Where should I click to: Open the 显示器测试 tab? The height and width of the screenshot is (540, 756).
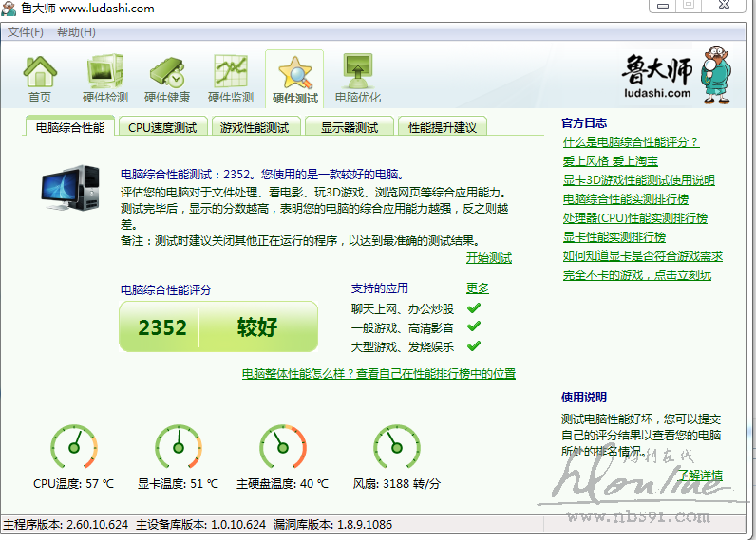click(350, 127)
